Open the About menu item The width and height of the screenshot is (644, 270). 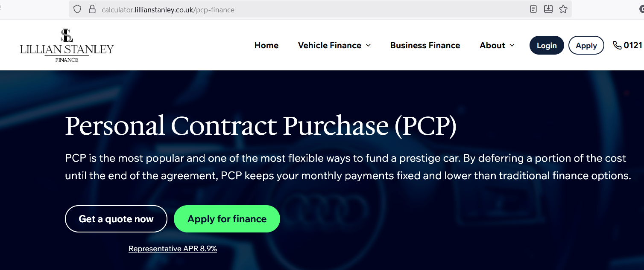[492, 45]
